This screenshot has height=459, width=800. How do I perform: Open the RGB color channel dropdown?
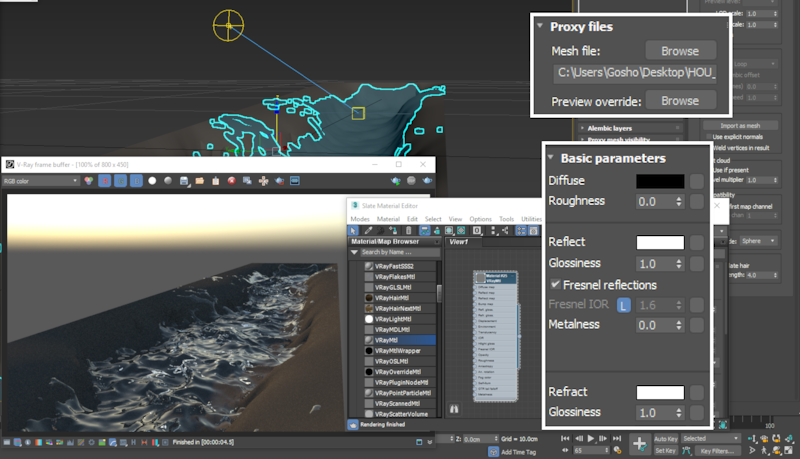point(41,181)
